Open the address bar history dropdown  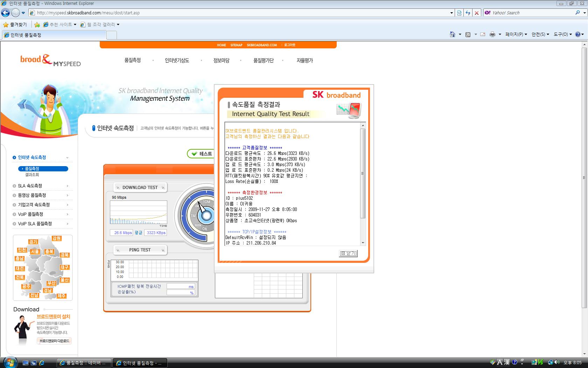click(451, 13)
